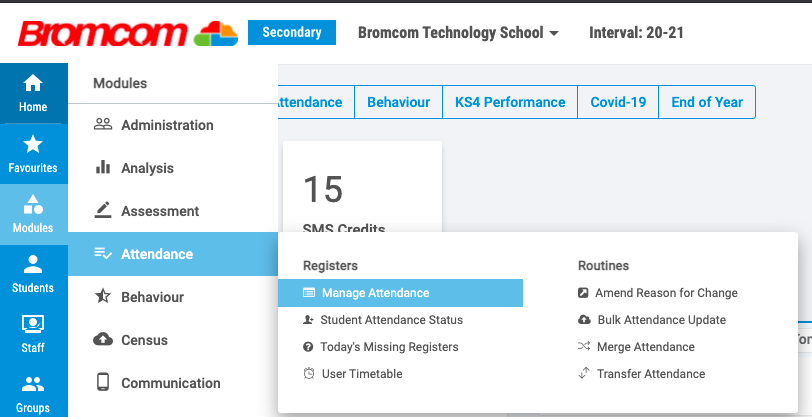812x417 pixels.
Task: Click the Secondary phase button
Action: (292, 32)
